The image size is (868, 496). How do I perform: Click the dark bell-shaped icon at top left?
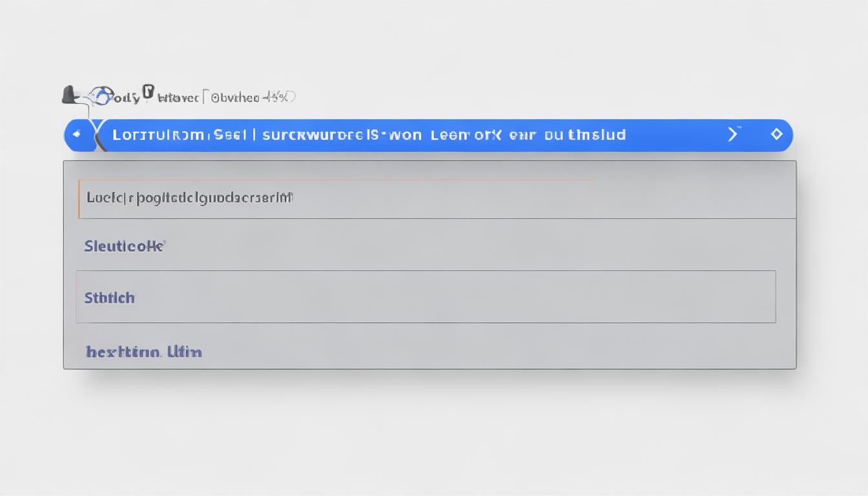pyautogui.click(x=68, y=95)
